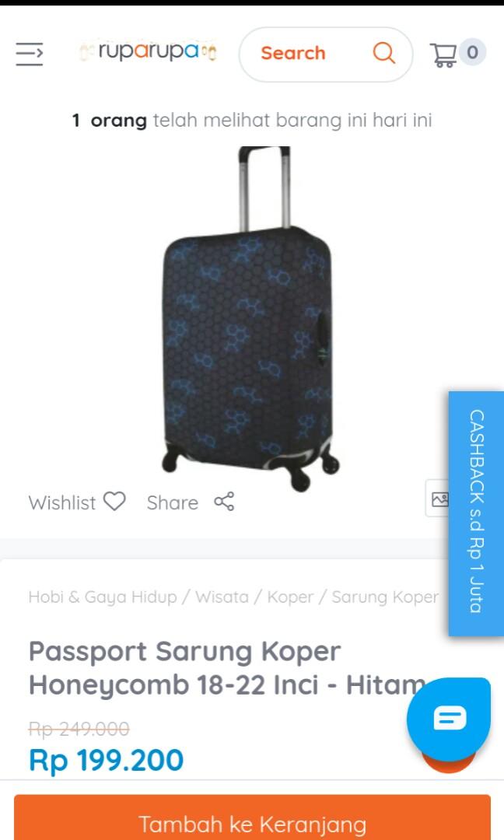
Task: Open the shopping cart icon
Action: pyautogui.click(x=443, y=54)
